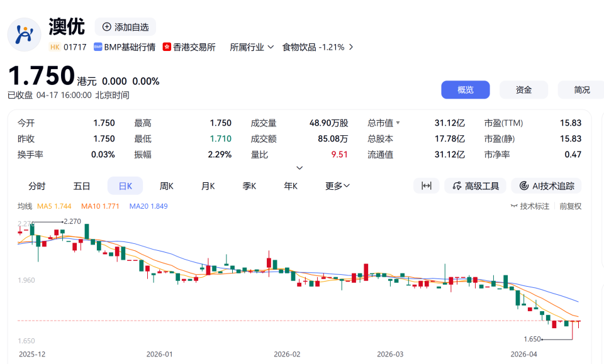
Task: Click 2026-02 date axis label
Action: 287,354
